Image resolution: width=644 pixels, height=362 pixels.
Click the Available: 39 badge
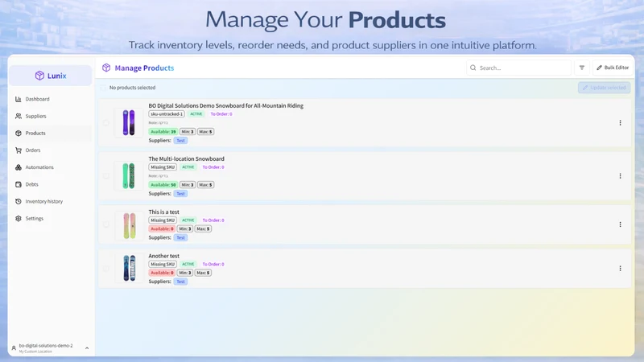pos(163,132)
